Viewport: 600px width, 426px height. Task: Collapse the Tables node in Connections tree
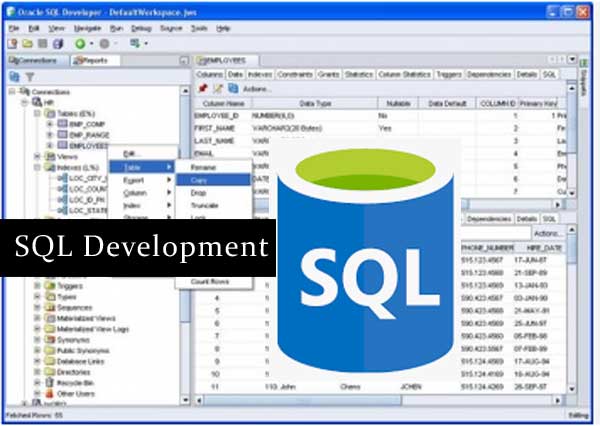coord(38,113)
